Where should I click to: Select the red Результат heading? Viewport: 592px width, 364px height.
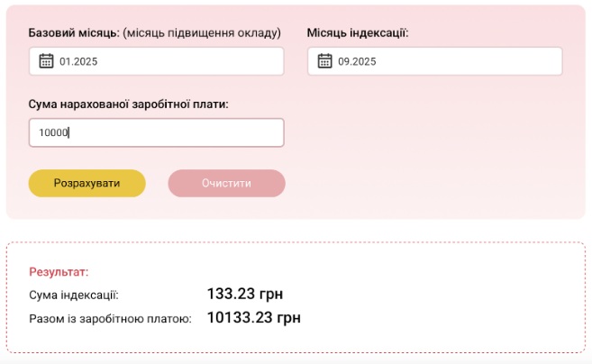[59, 272]
